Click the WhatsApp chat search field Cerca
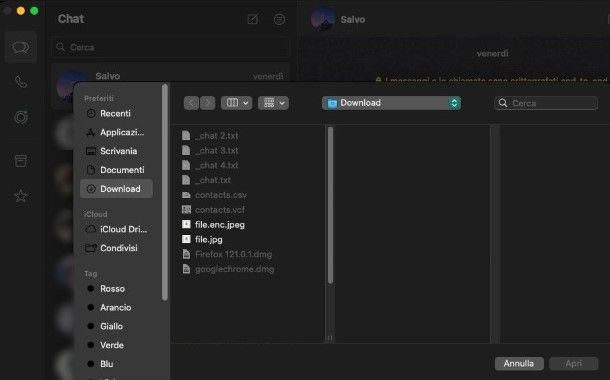 [x=170, y=47]
